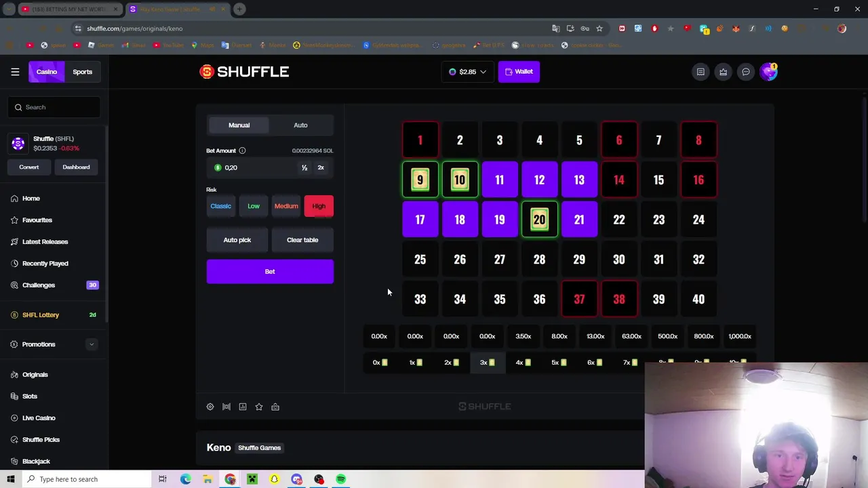Click Clear table button

[302, 240]
